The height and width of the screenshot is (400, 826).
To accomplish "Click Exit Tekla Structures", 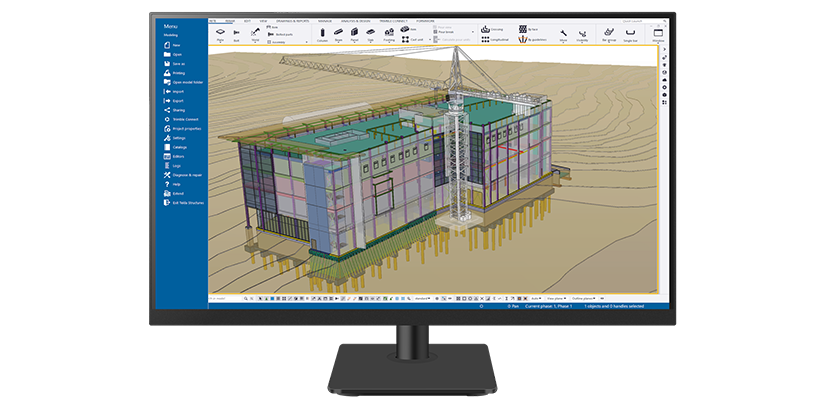I will click(184, 203).
